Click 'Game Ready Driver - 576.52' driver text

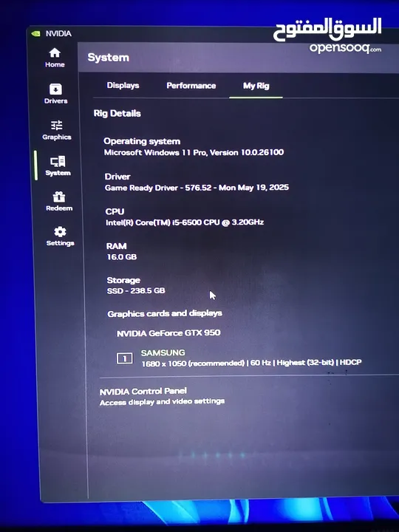pyautogui.click(x=158, y=188)
